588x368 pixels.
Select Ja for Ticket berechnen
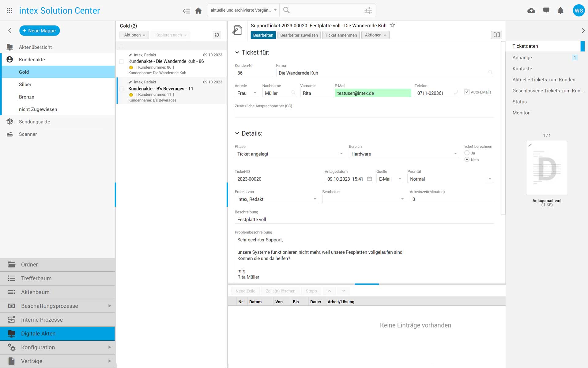click(467, 153)
